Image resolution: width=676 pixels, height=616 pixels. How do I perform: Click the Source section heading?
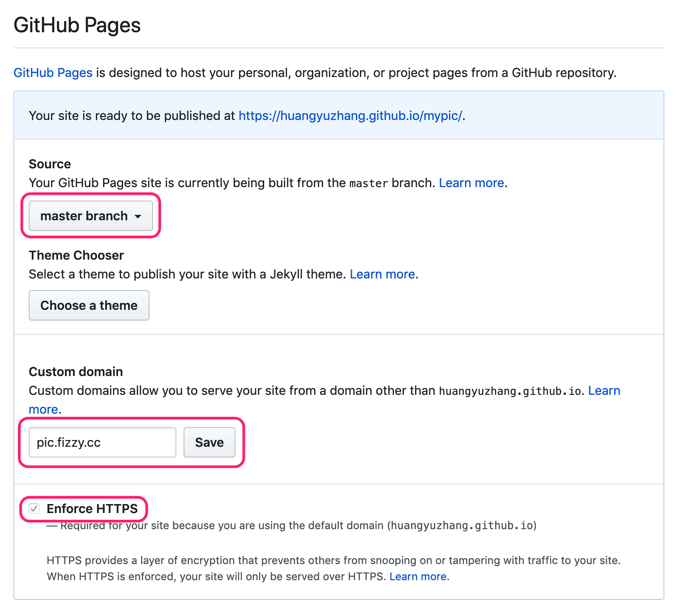(x=50, y=164)
